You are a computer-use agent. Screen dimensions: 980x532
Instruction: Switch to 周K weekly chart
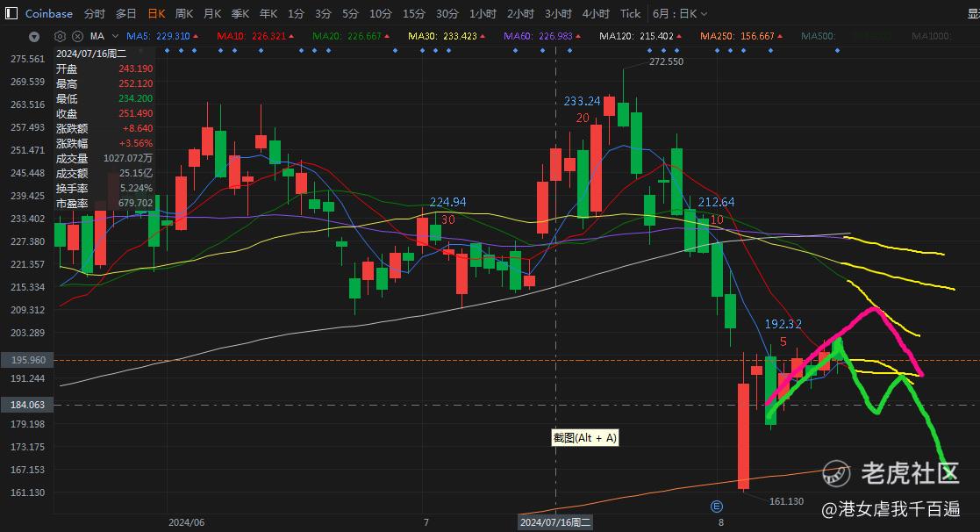184,14
